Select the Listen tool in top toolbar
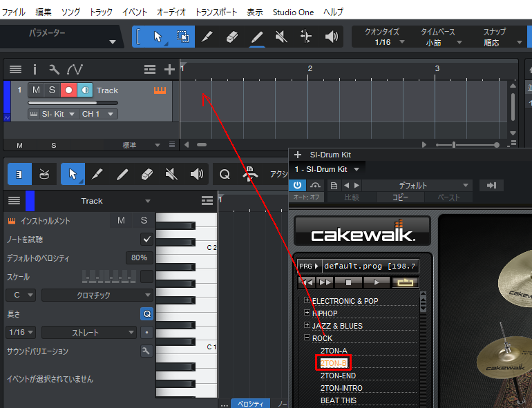 click(331, 37)
